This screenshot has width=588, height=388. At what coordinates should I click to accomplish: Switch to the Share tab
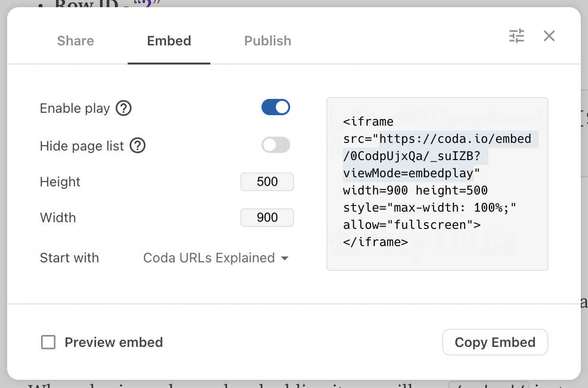tap(76, 41)
